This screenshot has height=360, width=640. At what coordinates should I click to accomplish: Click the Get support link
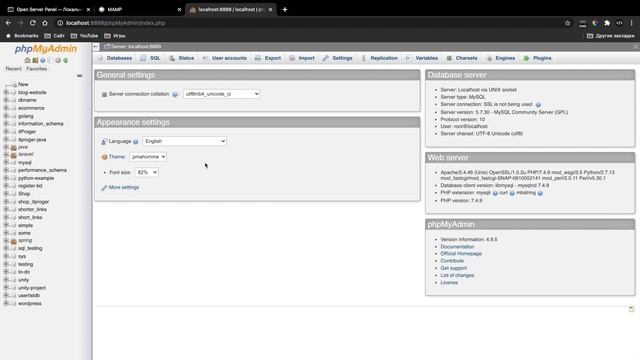(453, 269)
